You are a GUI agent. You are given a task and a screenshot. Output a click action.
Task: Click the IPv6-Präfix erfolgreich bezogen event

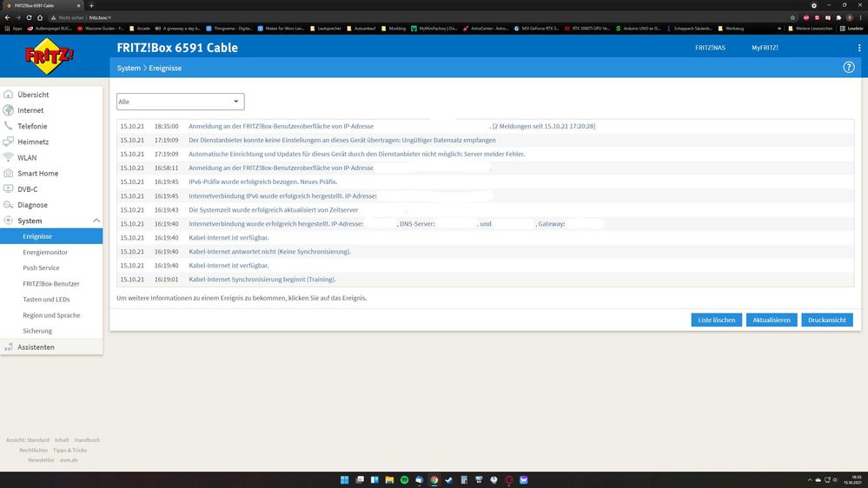pyautogui.click(x=485, y=181)
